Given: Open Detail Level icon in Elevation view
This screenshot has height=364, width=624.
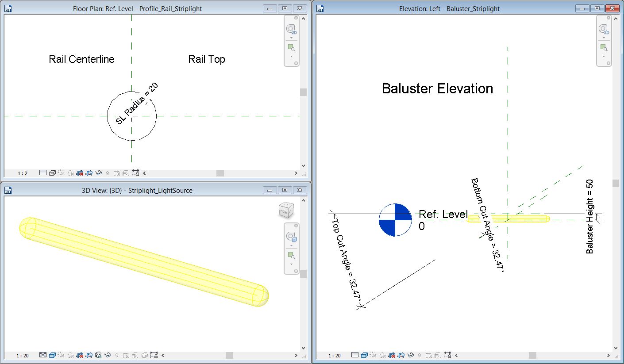Looking at the screenshot, I should pos(355,355).
